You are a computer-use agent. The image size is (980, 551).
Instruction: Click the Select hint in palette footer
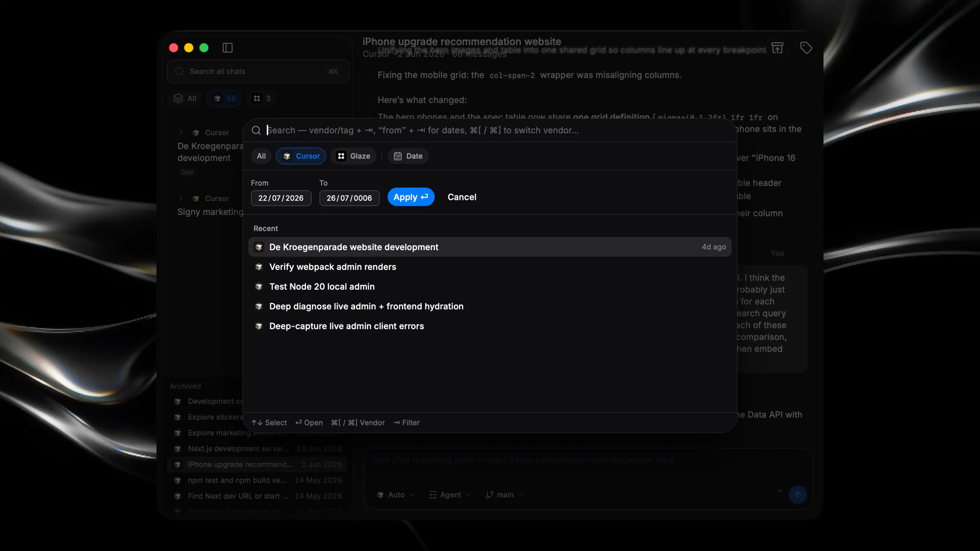click(269, 423)
